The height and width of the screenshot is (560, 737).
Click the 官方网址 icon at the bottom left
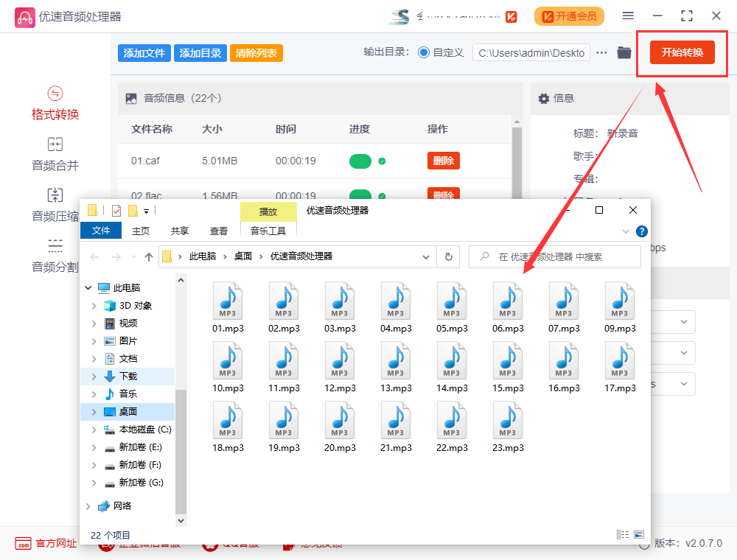(23, 544)
